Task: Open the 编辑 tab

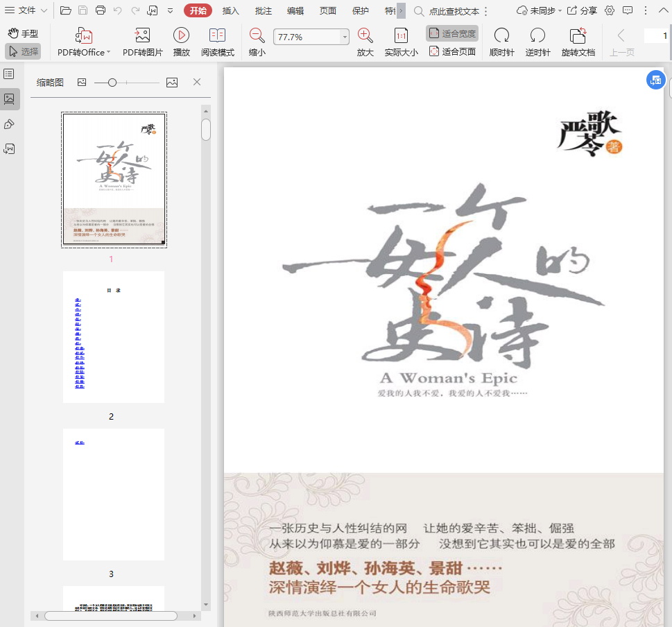Action: (295, 10)
